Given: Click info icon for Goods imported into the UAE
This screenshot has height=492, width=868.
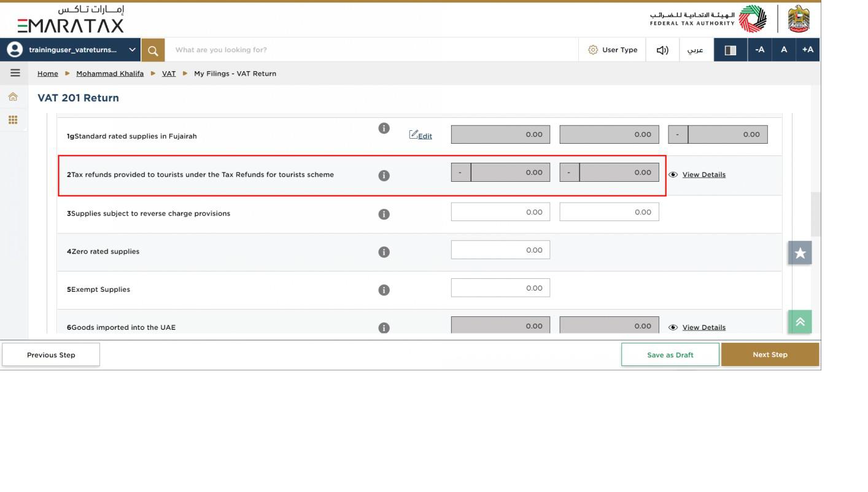Looking at the screenshot, I should click(384, 328).
